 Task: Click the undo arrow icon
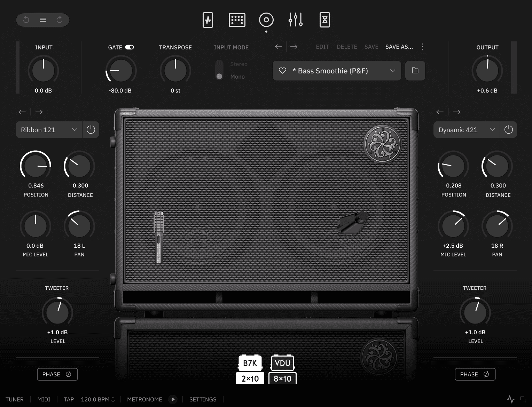coord(26,20)
